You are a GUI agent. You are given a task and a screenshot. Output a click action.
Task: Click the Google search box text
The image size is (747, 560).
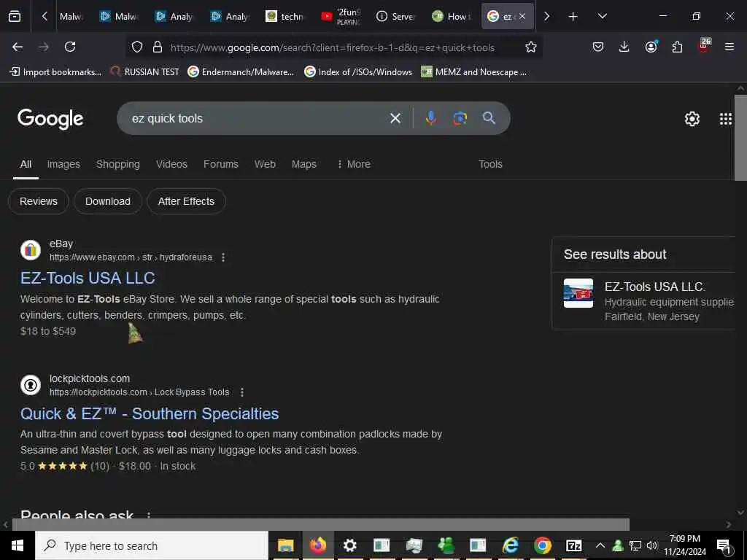point(167,119)
